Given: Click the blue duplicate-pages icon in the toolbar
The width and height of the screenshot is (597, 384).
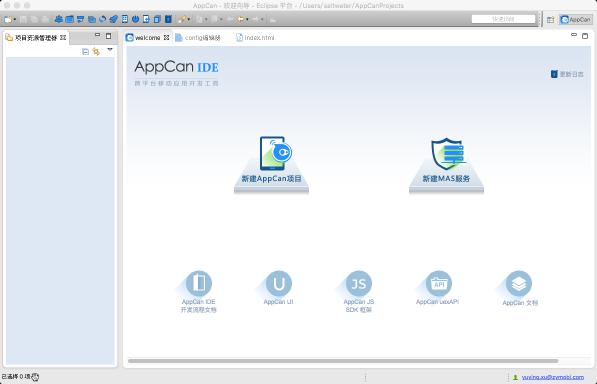Looking at the screenshot, I should (x=157, y=19).
